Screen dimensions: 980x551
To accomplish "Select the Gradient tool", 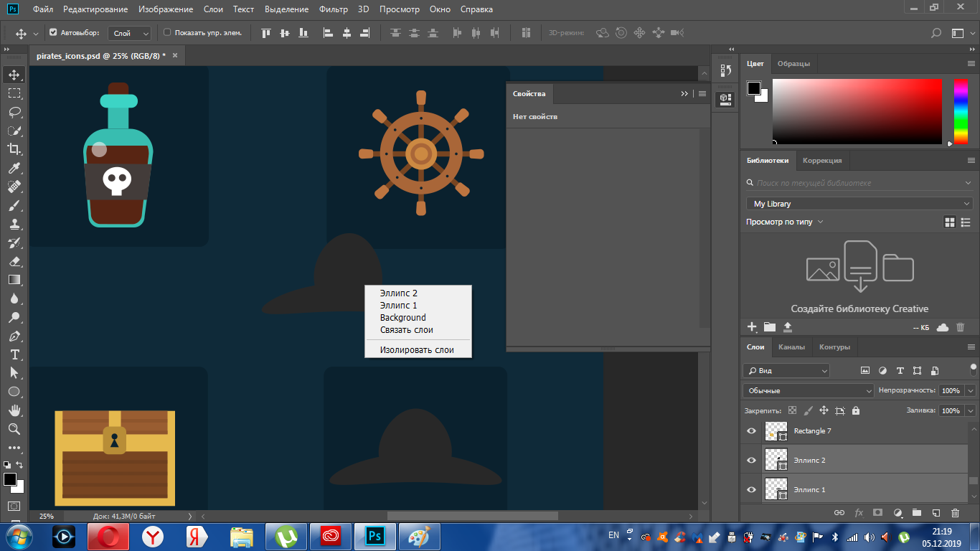I will pos(14,280).
